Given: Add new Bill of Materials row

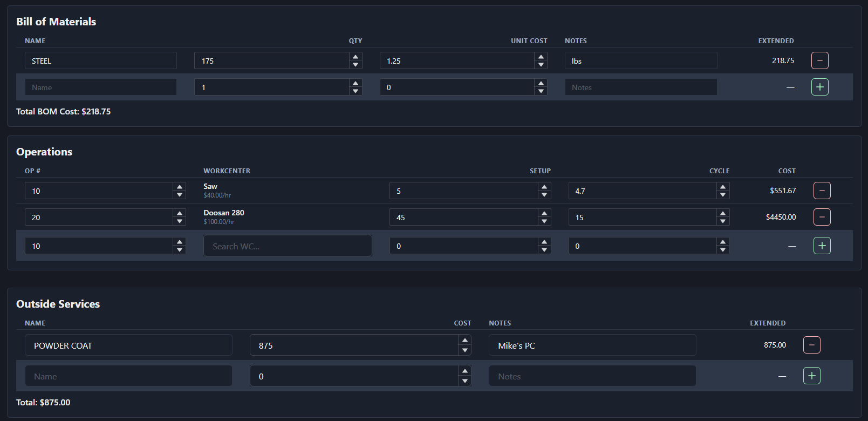Looking at the screenshot, I should pos(819,87).
